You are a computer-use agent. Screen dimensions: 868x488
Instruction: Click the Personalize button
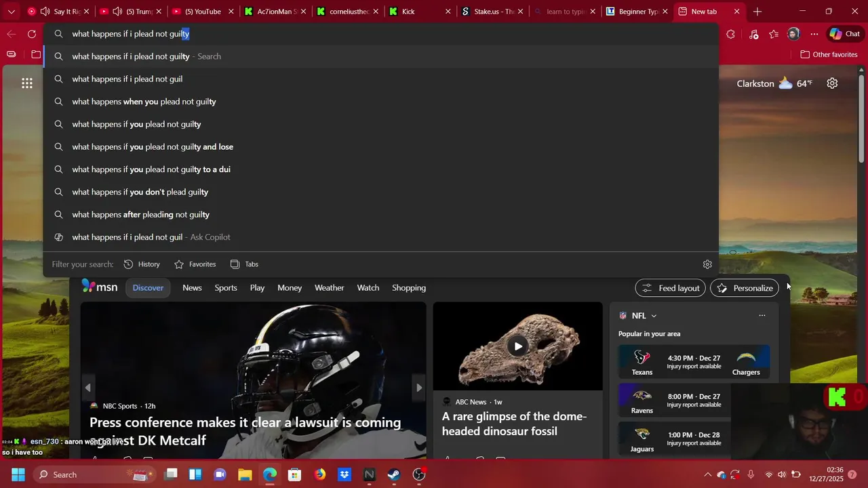745,288
